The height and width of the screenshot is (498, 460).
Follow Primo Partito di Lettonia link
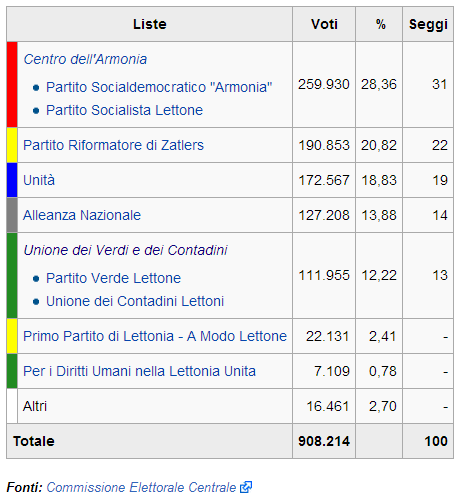tap(155, 336)
